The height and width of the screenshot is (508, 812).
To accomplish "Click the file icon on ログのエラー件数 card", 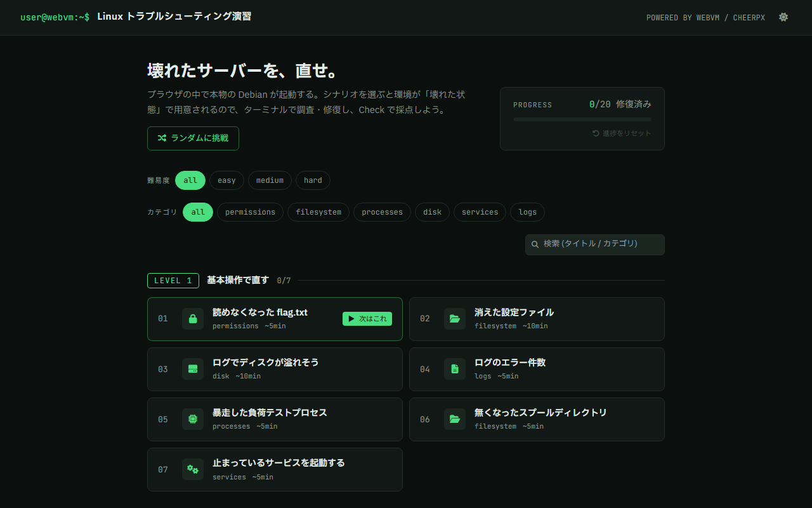I will 455,369.
